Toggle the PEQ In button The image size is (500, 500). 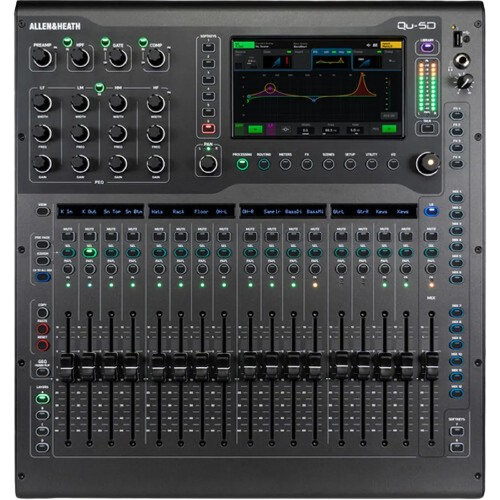[99, 88]
